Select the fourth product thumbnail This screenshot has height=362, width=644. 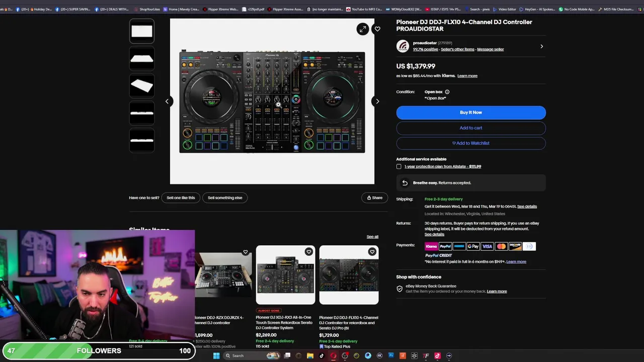tap(142, 113)
